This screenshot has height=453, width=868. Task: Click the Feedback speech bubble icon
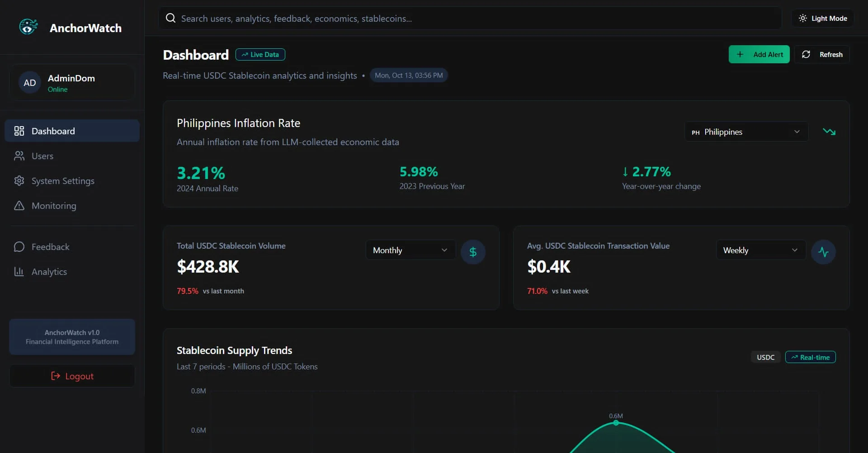pyautogui.click(x=19, y=247)
